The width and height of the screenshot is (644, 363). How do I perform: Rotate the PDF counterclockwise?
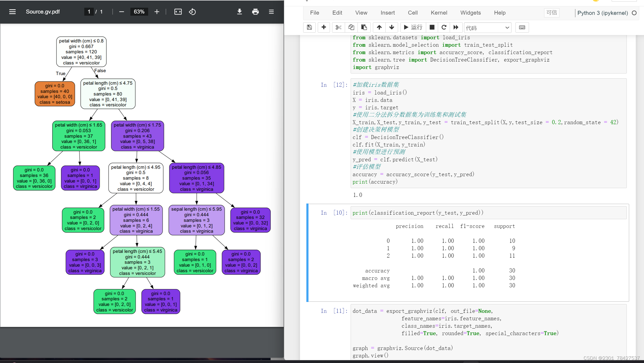pos(192,12)
